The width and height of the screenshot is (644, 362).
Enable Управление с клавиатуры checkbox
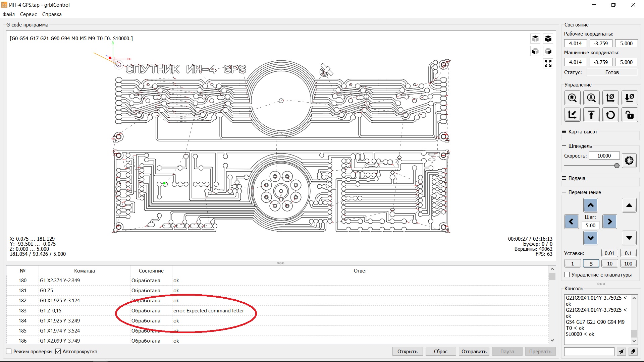click(567, 275)
